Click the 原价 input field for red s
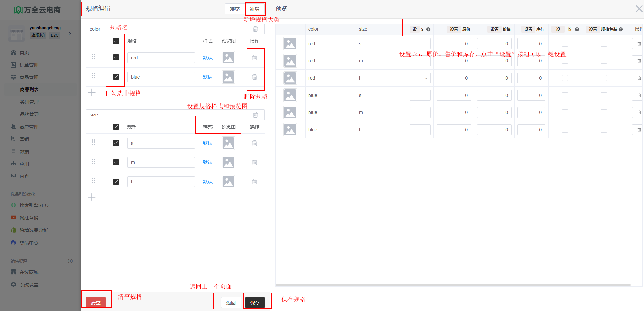The width and height of the screenshot is (644, 311). pyautogui.click(x=453, y=44)
